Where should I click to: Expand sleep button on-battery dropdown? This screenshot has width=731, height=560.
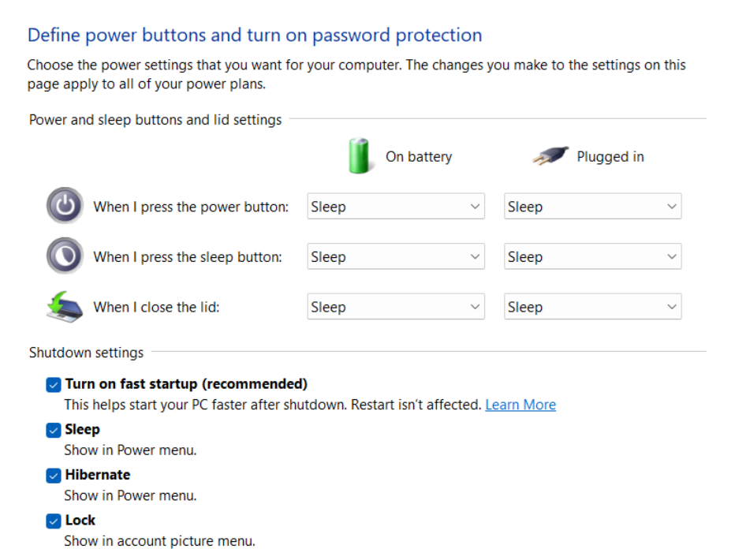(x=395, y=256)
